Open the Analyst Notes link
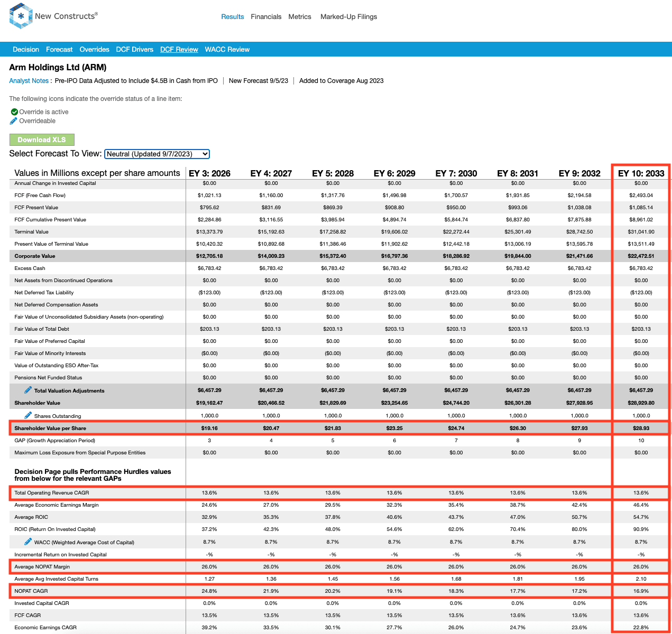Viewport: 672px width, 634px height. (29, 81)
